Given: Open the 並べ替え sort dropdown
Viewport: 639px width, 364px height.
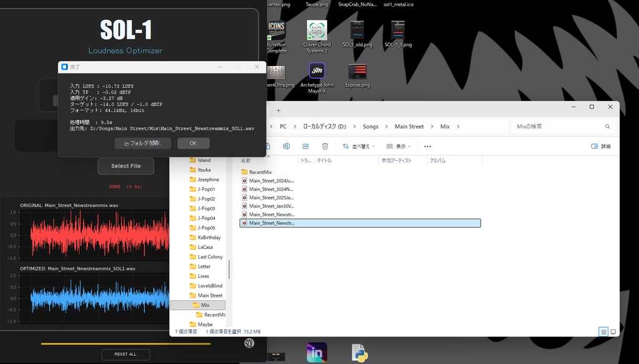Looking at the screenshot, I should (358, 146).
